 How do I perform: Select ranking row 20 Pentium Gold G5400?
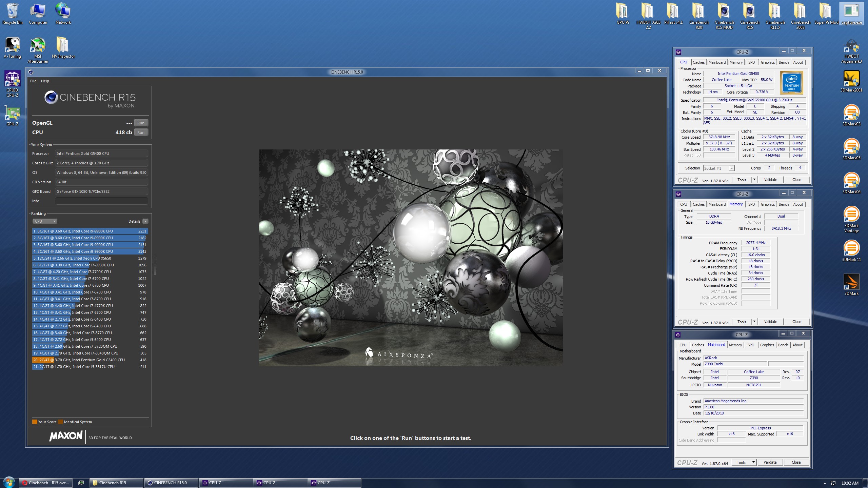click(90, 360)
